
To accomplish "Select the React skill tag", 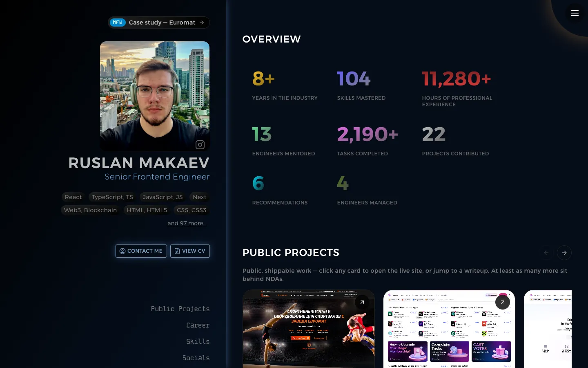I will point(73,197).
